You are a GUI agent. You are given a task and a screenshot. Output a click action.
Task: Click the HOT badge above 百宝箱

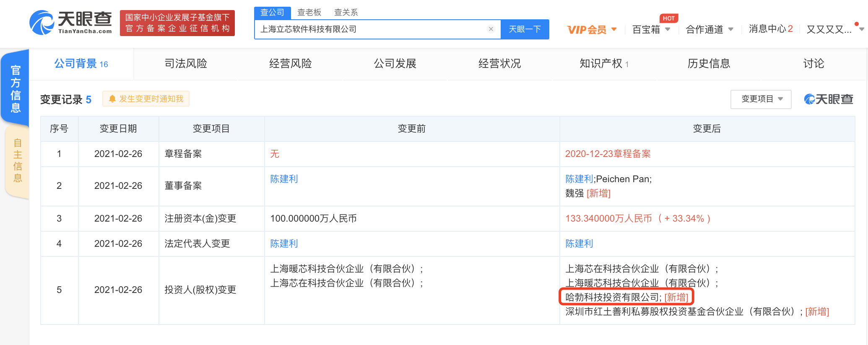pyautogui.click(x=669, y=18)
